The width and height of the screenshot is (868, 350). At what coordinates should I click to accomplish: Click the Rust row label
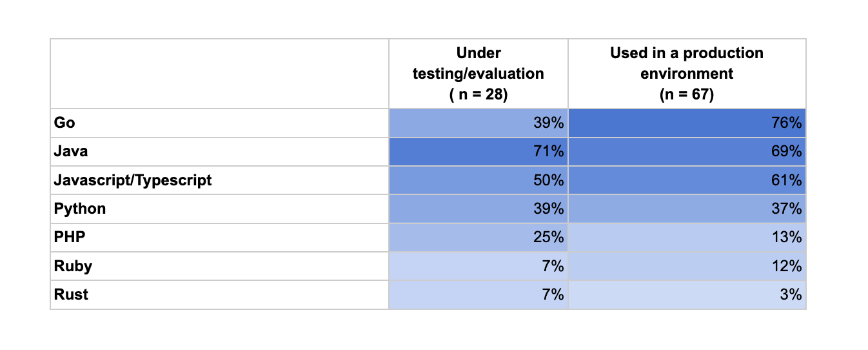pyautogui.click(x=71, y=294)
